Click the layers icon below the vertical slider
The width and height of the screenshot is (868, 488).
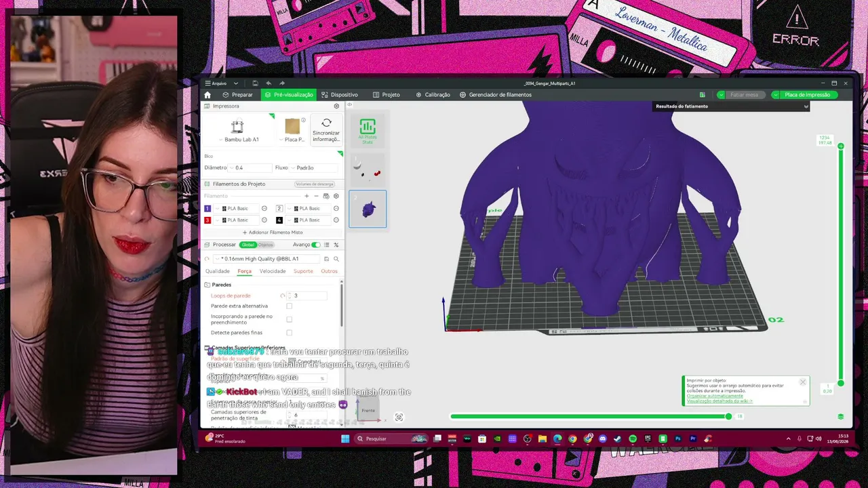[x=841, y=417]
